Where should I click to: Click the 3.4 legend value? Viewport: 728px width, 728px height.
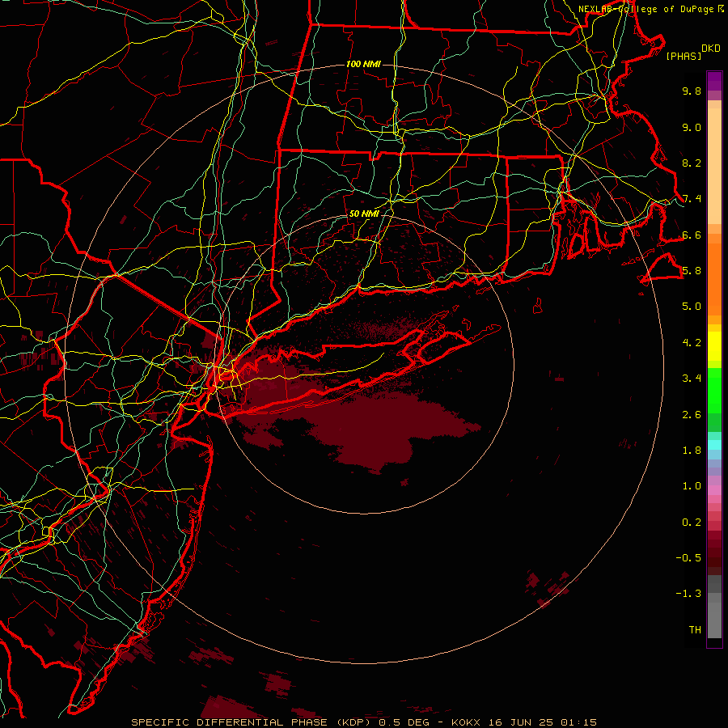coord(692,379)
